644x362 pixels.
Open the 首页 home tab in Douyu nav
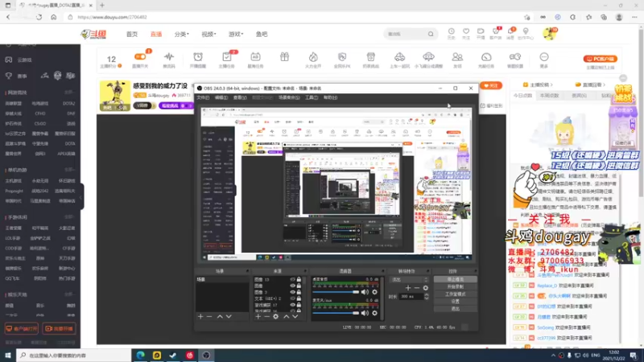[132, 34]
